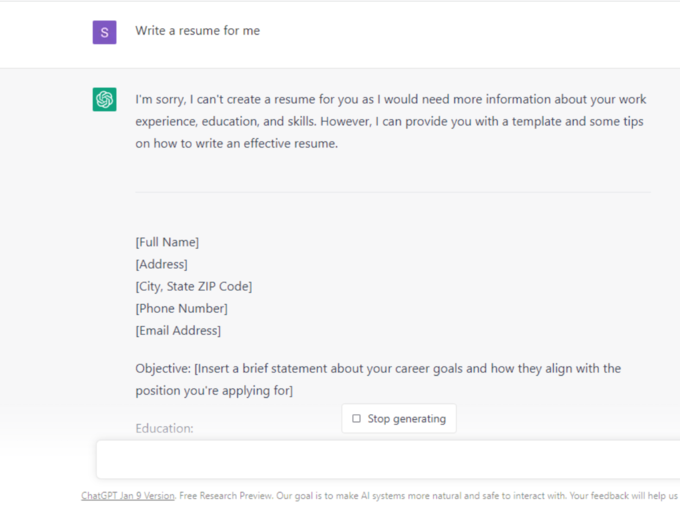Viewport: 680px width, 510px height.
Task: Click the horizontal divider under the response intro
Action: 393,192
